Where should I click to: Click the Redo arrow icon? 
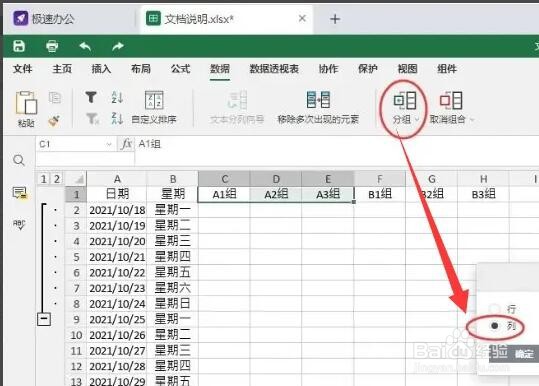tap(118, 46)
